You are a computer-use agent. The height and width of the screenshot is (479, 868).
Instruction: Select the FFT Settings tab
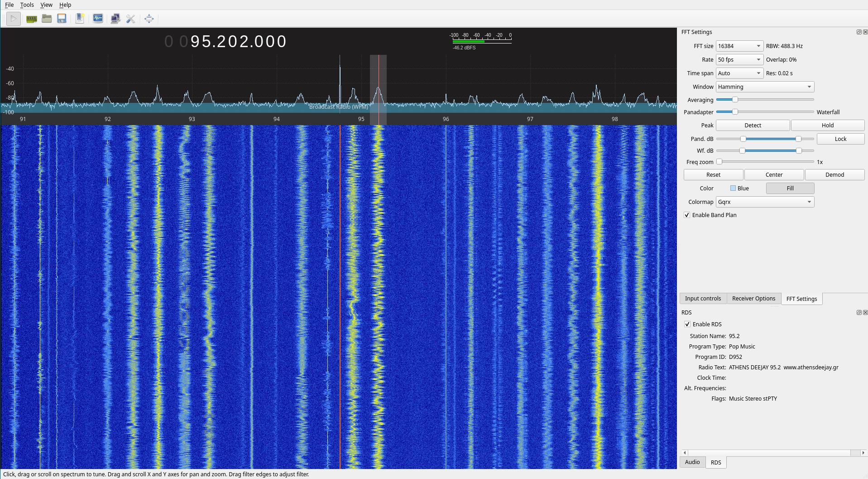tap(801, 299)
